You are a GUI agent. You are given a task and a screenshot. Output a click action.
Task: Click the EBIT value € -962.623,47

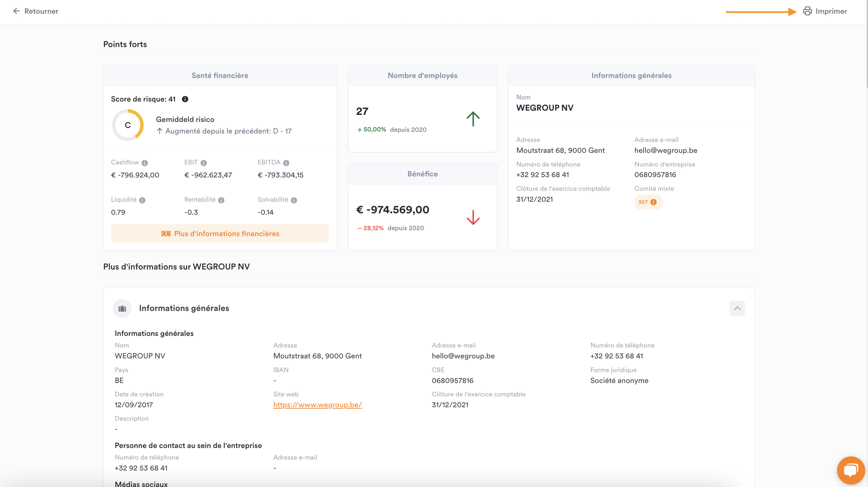point(208,175)
